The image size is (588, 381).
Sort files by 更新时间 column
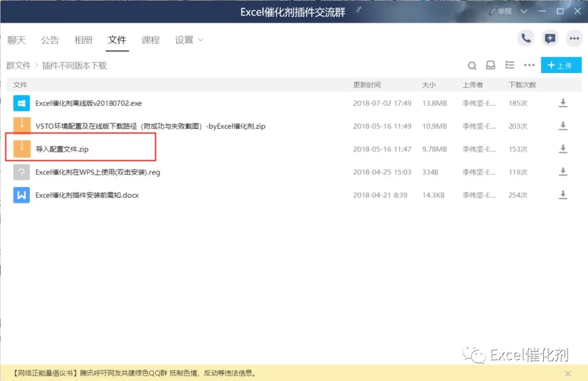tap(367, 85)
